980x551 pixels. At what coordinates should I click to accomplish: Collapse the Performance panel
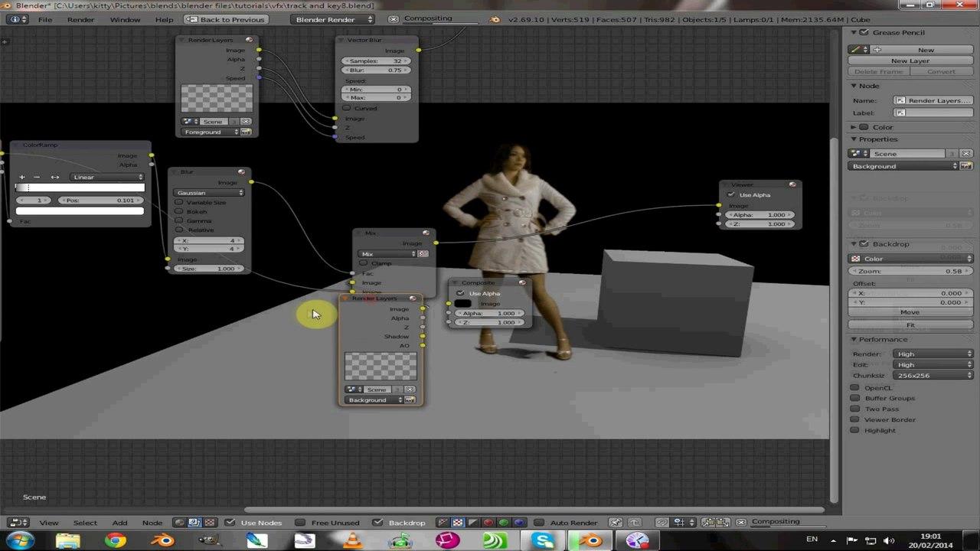854,340
